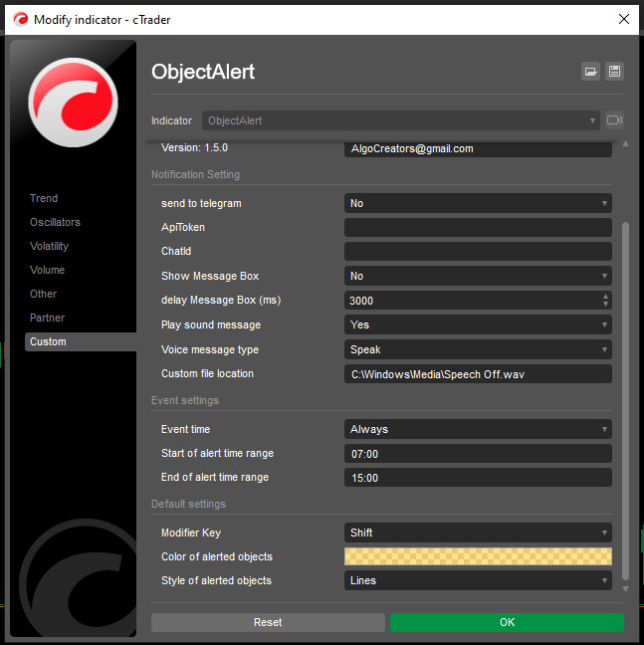Viewport: 644px width, 645px height.
Task: Open the Play sound message dropdown
Action: click(x=478, y=324)
